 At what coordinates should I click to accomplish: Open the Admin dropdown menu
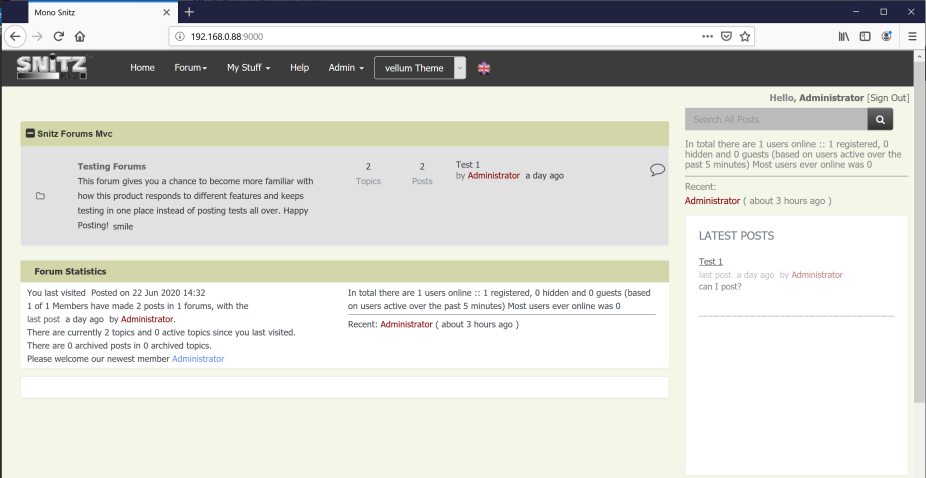click(346, 68)
